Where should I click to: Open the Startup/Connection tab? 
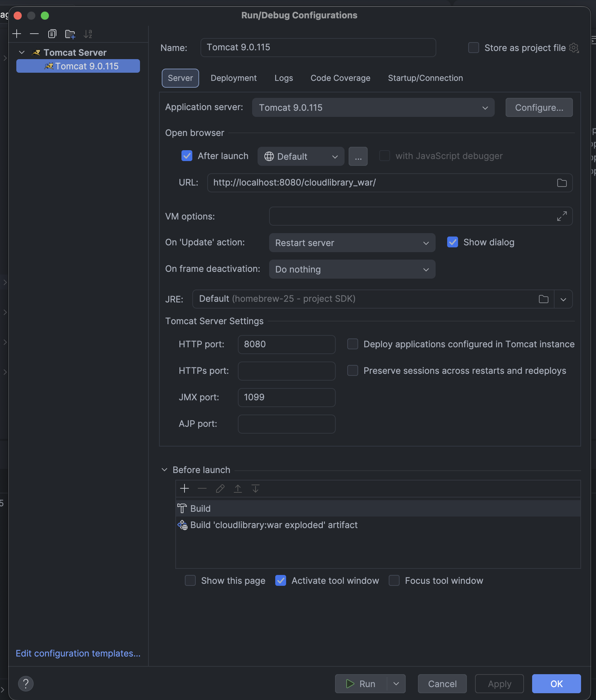click(425, 78)
